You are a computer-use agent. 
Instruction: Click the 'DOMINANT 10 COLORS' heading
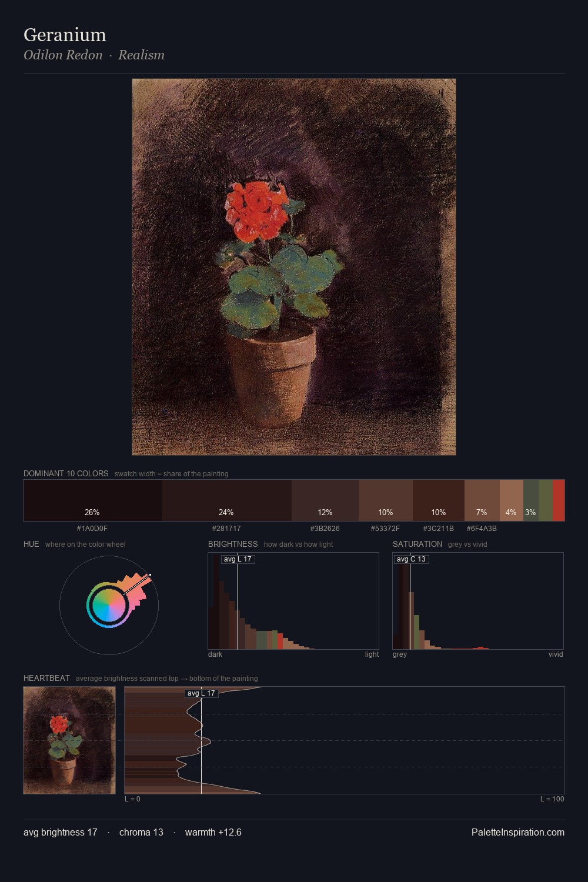[x=66, y=473]
